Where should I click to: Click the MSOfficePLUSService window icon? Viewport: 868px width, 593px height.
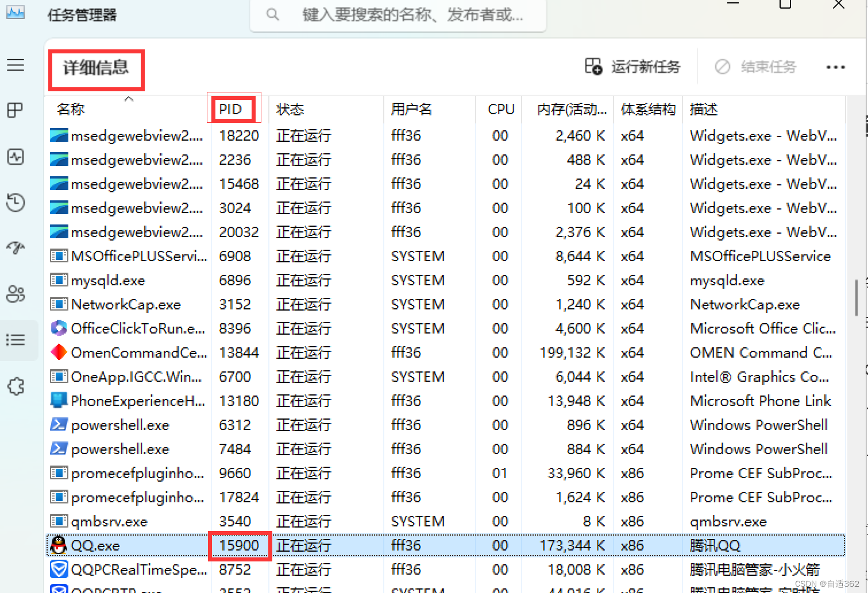59,255
